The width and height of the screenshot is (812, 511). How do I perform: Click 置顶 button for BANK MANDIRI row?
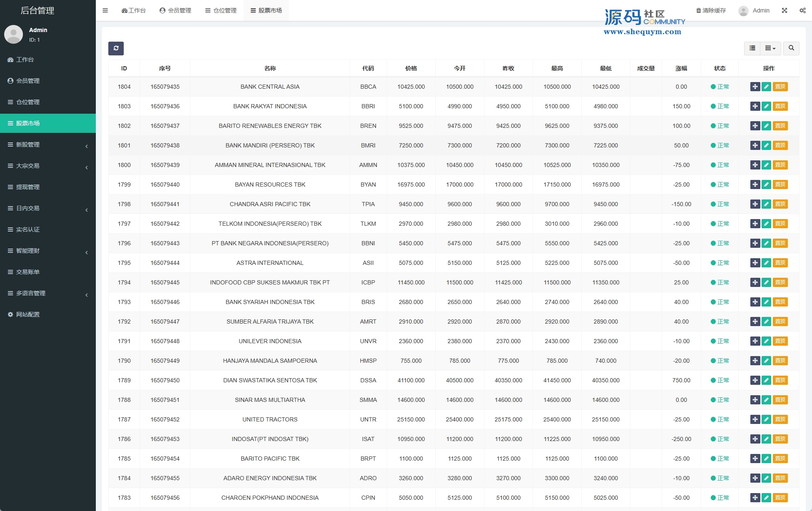click(780, 145)
